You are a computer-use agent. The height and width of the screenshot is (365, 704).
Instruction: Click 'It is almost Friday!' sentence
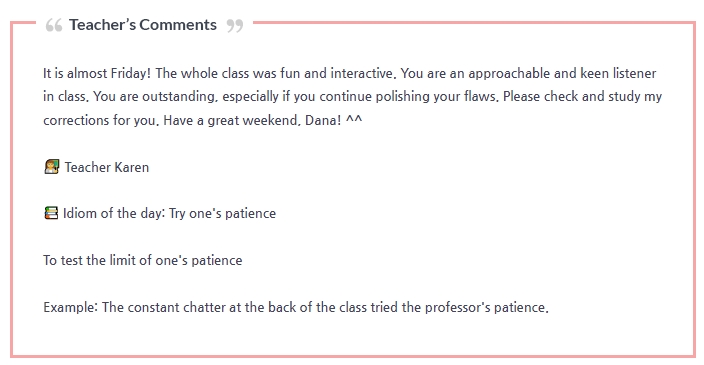click(x=97, y=73)
